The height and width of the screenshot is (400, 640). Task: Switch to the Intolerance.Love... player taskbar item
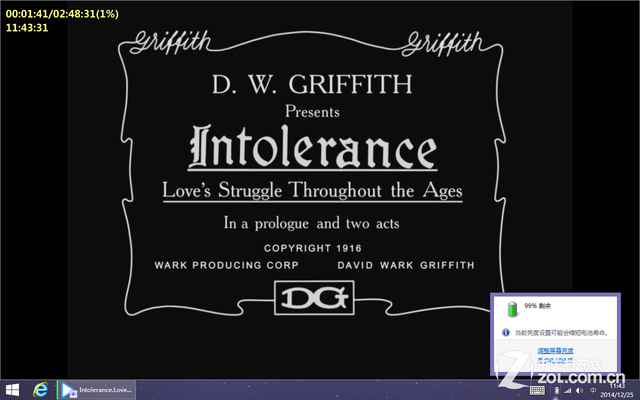(x=96, y=390)
